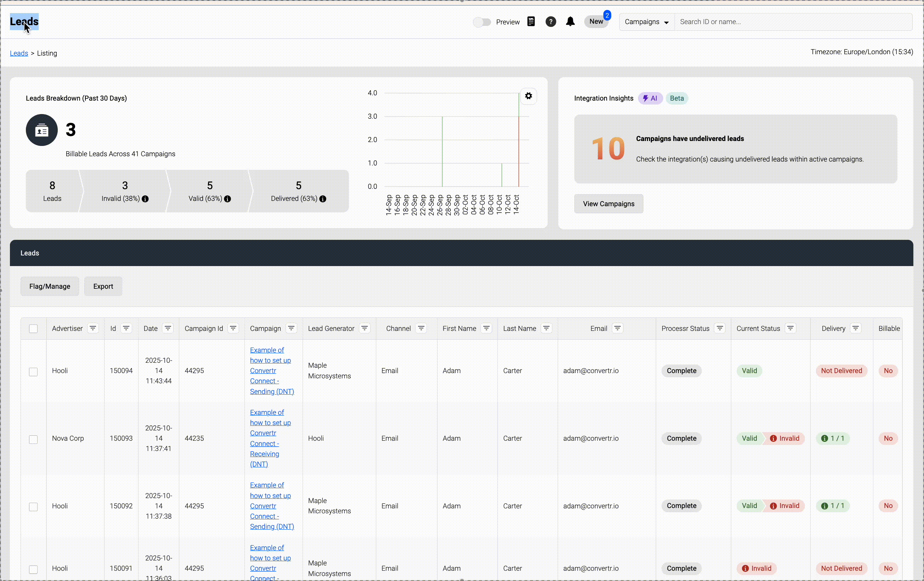The width and height of the screenshot is (924, 581).
Task: Click 1 / 1 delivery badge on lead 150092
Action: pyautogui.click(x=832, y=506)
